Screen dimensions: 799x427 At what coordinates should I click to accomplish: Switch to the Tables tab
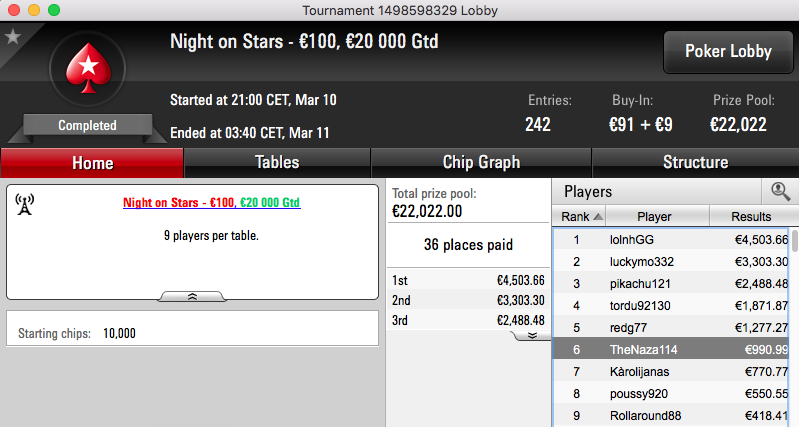click(277, 163)
